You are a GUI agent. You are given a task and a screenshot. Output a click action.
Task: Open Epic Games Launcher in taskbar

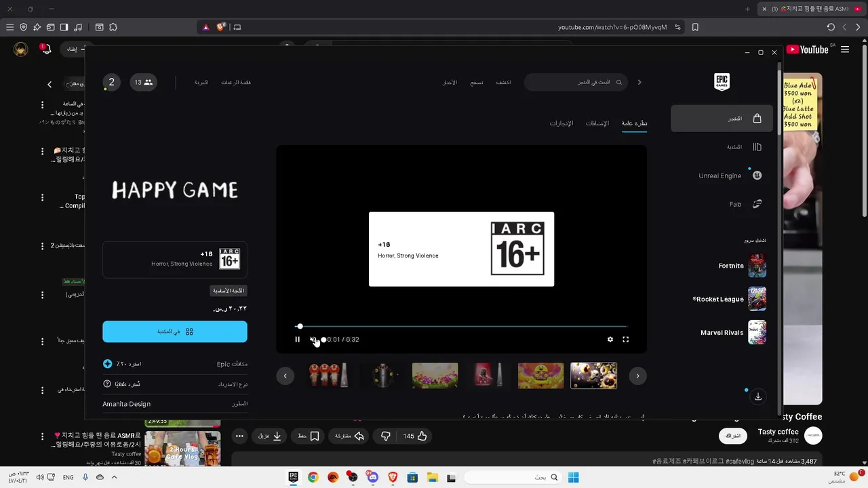pos(293,477)
